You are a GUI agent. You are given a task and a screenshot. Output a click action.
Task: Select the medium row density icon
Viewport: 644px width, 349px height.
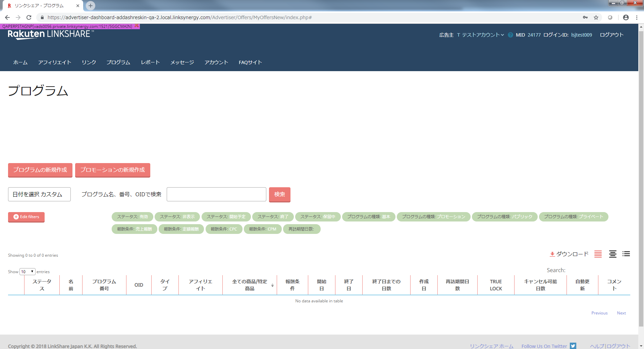click(612, 254)
